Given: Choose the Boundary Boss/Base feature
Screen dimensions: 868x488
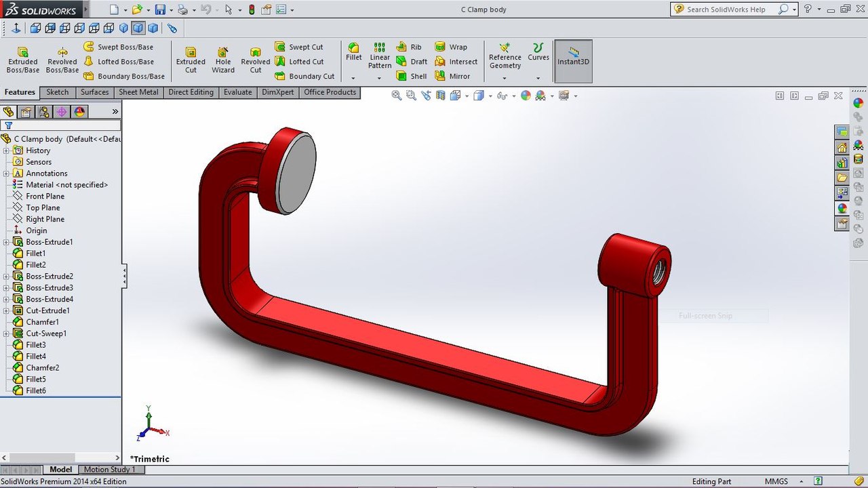Looking at the screenshot, I should pyautogui.click(x=124, y=76).
